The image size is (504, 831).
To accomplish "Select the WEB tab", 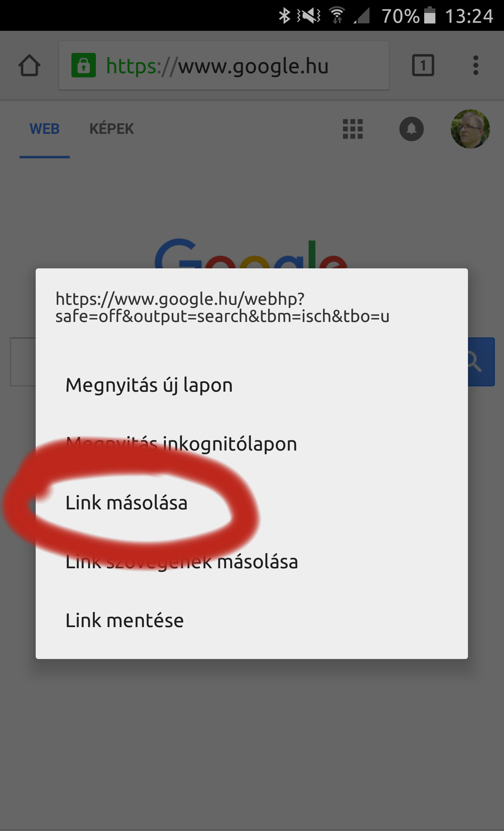I will pyautogui.click(x=44, y=129).
